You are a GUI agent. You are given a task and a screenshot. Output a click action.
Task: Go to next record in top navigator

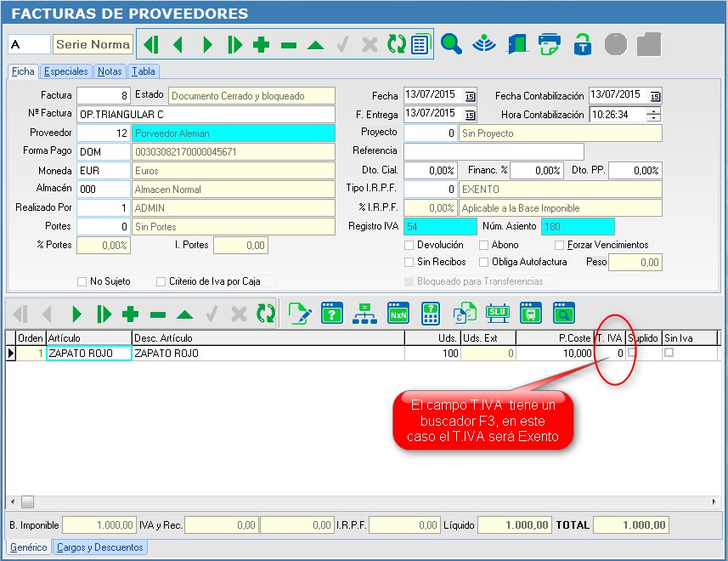point(207,45)
